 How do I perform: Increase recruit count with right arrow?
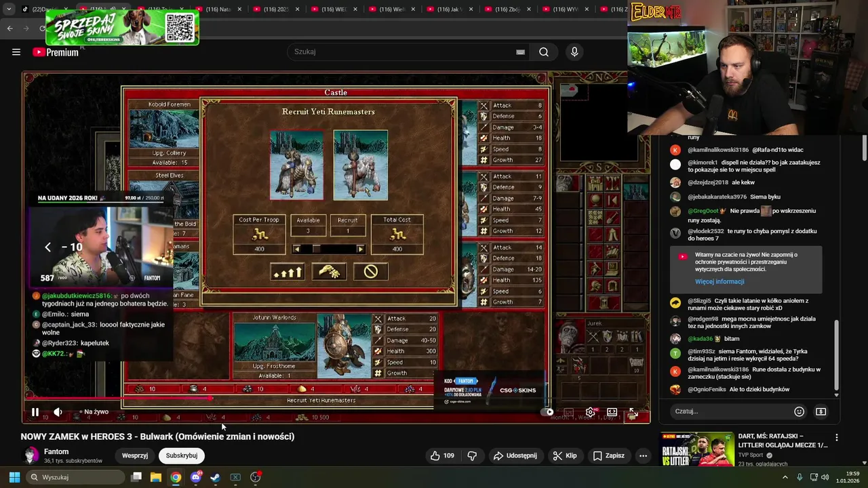[x=361, y=249]
